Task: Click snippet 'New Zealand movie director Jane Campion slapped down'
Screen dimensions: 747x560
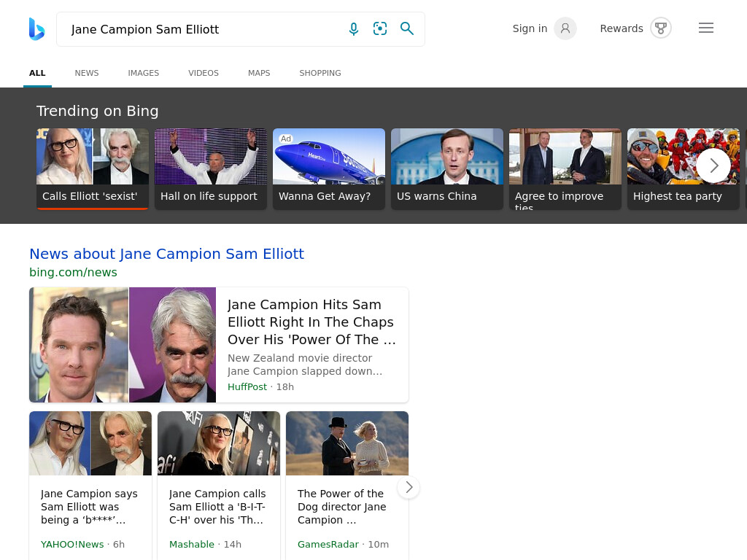Action: click(x=305, y=365)
